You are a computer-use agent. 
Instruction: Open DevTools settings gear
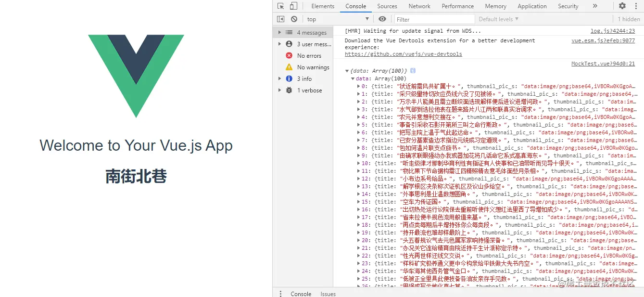pos(622,6)
